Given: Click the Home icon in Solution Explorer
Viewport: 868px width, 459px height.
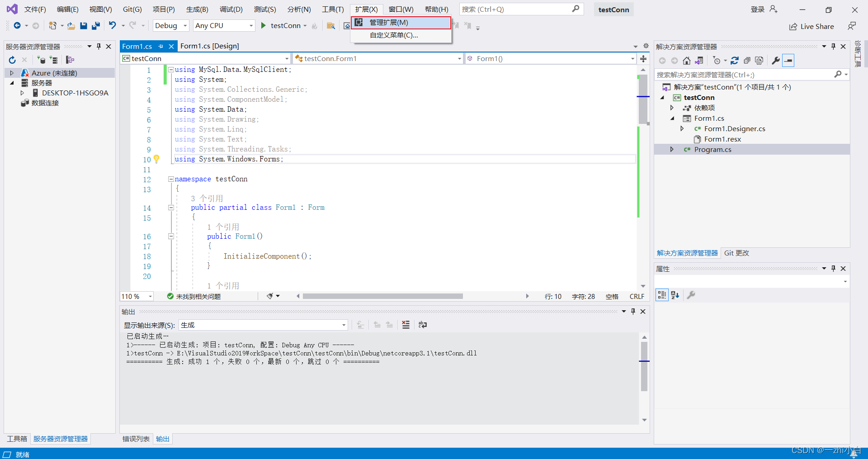Looking at the screenshot, I should [686, 61].
